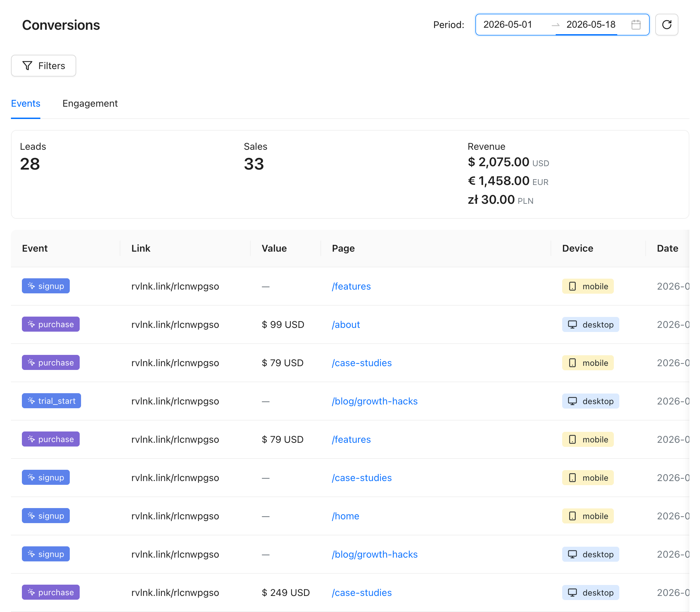This screenshot has width=700, height=612.
Task: Click the funnel icon in Filters
Action: click(x=27, y=66)
